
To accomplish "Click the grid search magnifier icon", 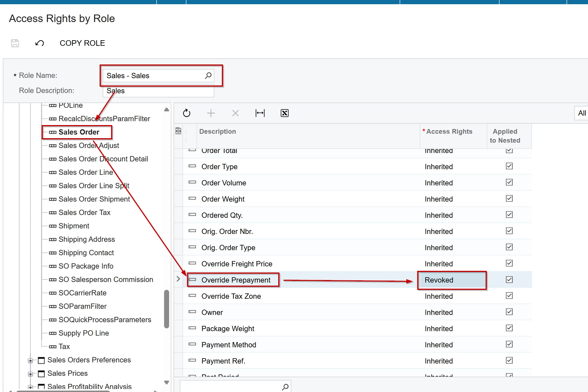I will pyautogui.click(x=285, y=387).
